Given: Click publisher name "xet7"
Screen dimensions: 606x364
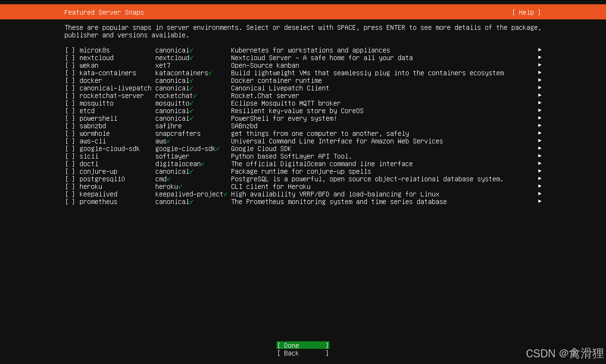Looking at the screenshot, I should click(163, 65).
